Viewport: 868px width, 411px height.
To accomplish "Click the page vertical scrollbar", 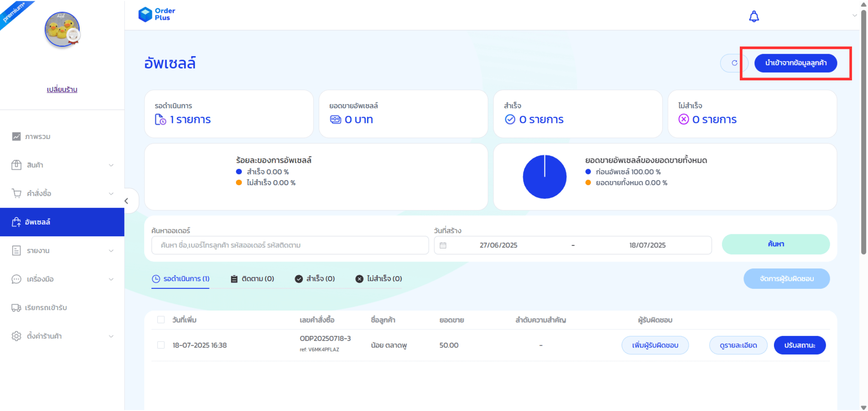I will click(864, 133).
